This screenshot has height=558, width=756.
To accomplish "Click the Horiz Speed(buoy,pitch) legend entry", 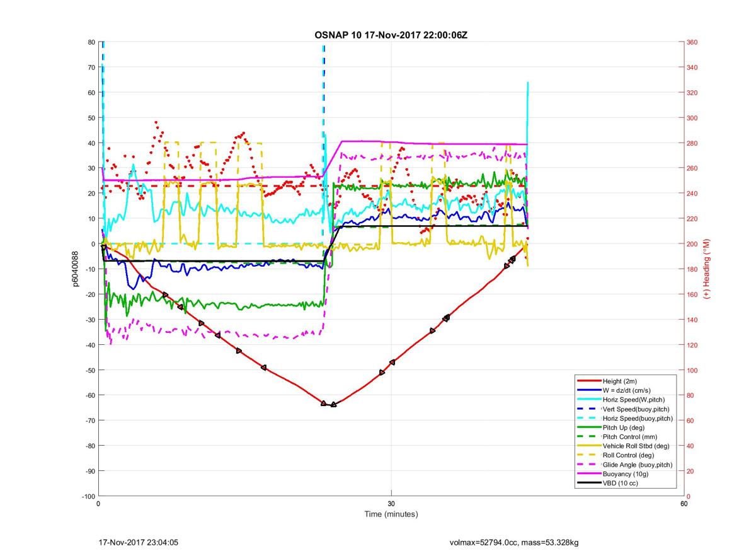I will click(638, 418).
